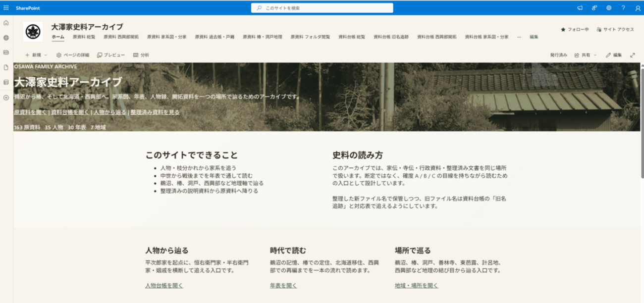
Task: Click the 編集 pencil button in command bar
Action: pos(614,55)
